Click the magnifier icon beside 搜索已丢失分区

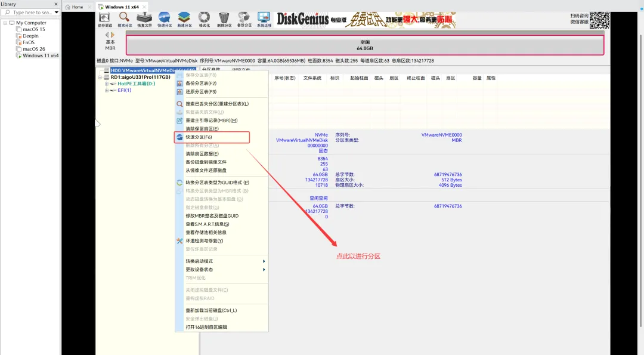[179, 104]
